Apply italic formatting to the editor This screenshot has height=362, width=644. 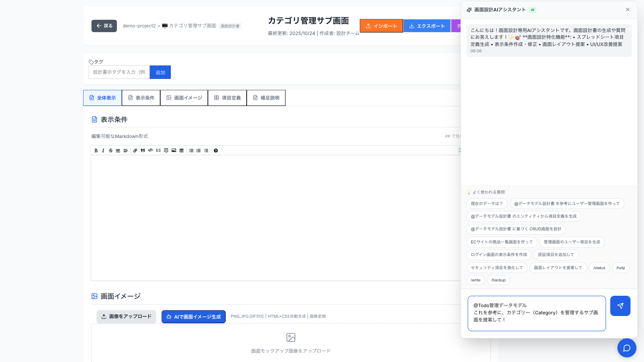tap(103, 151)
